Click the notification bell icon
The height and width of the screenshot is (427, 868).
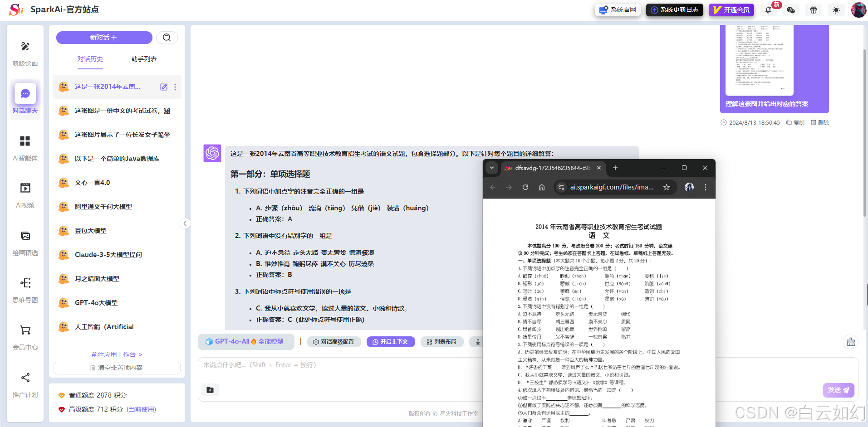point(768,10)
